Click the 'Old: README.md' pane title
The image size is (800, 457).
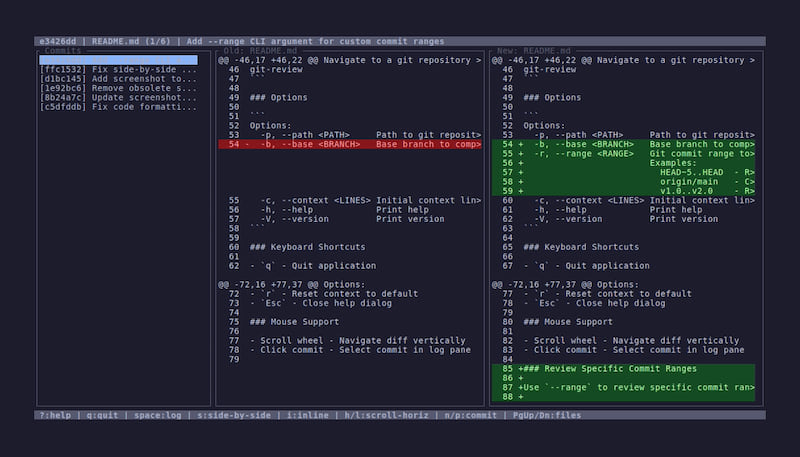pyautogui.click(x=260, y=50)
